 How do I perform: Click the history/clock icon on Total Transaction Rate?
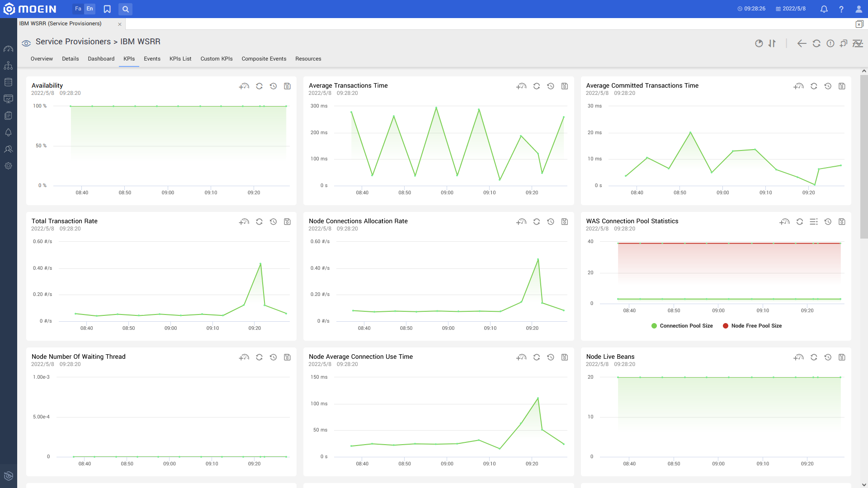click(273, 222)
